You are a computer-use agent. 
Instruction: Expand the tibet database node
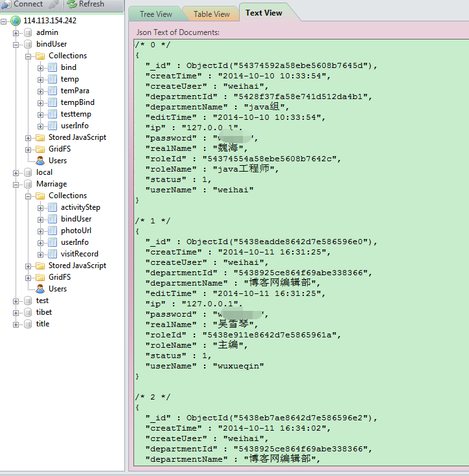[x=16, y=313]
